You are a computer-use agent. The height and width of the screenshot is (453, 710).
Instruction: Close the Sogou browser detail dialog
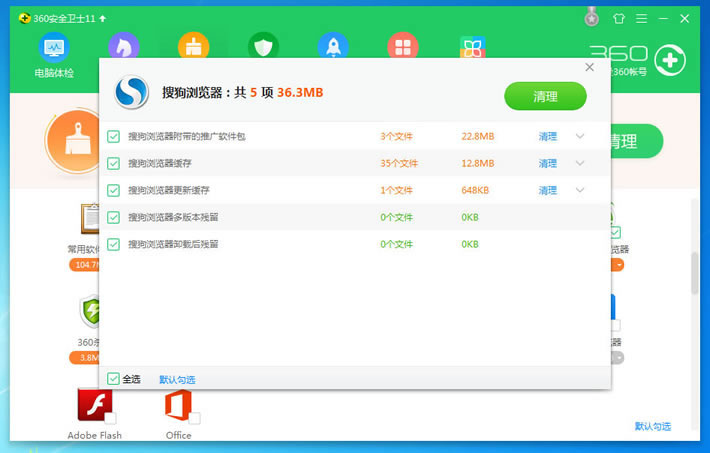pyautogui.click(x=589, y=67)
